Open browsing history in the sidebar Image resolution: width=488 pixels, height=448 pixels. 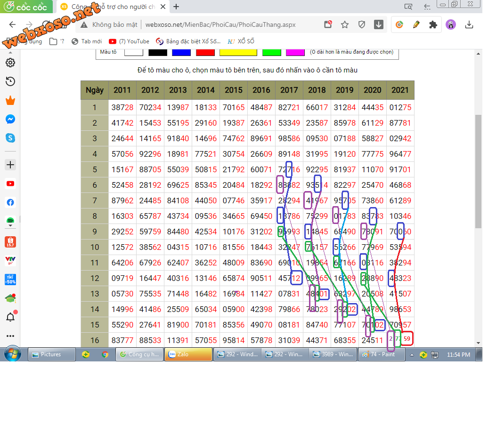pyautogui.click(x=10, y=81)
